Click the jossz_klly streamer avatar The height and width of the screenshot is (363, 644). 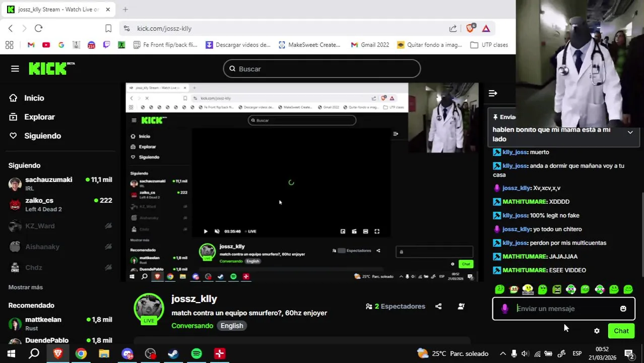(149, 308)
